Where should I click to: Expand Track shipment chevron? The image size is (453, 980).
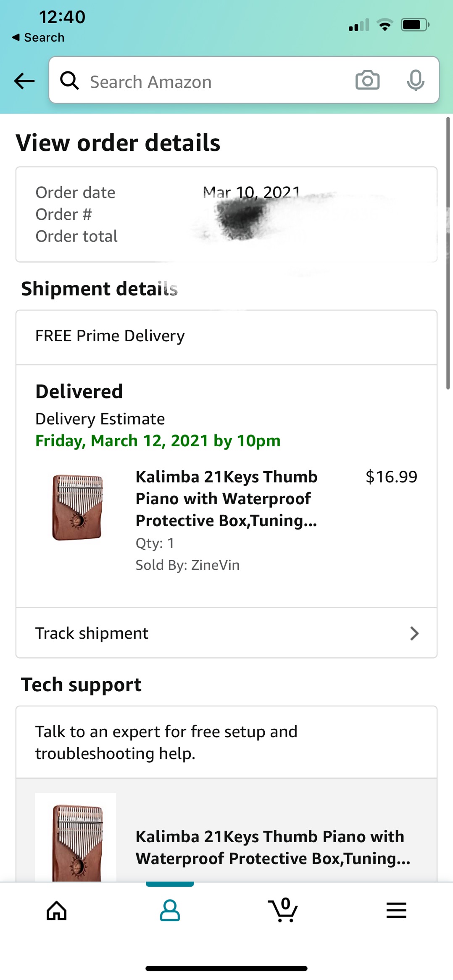click(414, 633)
